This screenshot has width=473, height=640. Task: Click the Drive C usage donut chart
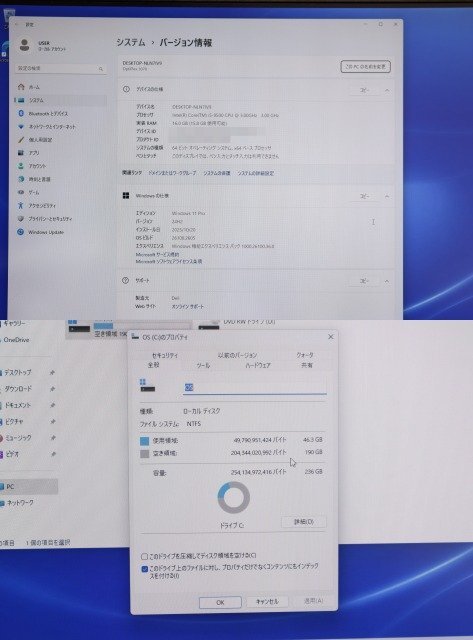[233, 497]
